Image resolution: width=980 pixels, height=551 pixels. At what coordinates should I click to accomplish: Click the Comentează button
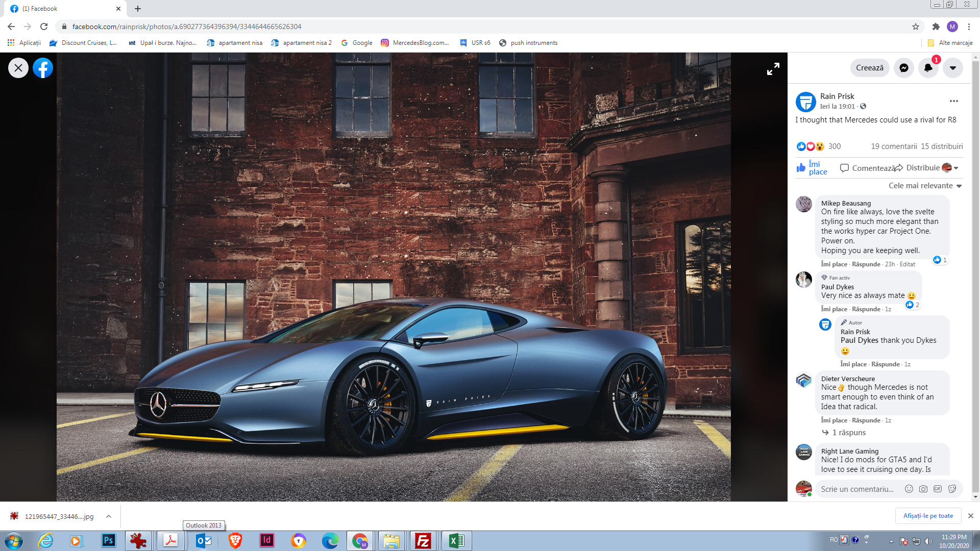tap(868, 168)
